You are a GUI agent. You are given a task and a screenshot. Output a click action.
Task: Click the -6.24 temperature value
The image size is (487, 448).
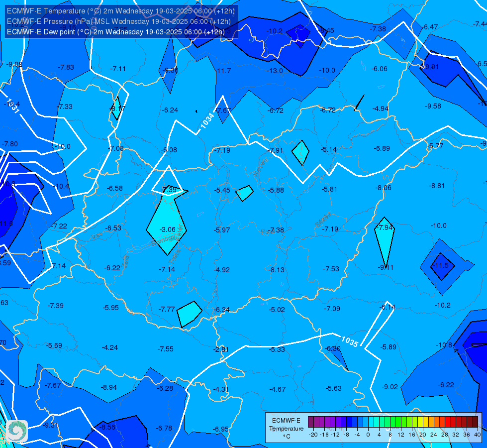point(170,110)
